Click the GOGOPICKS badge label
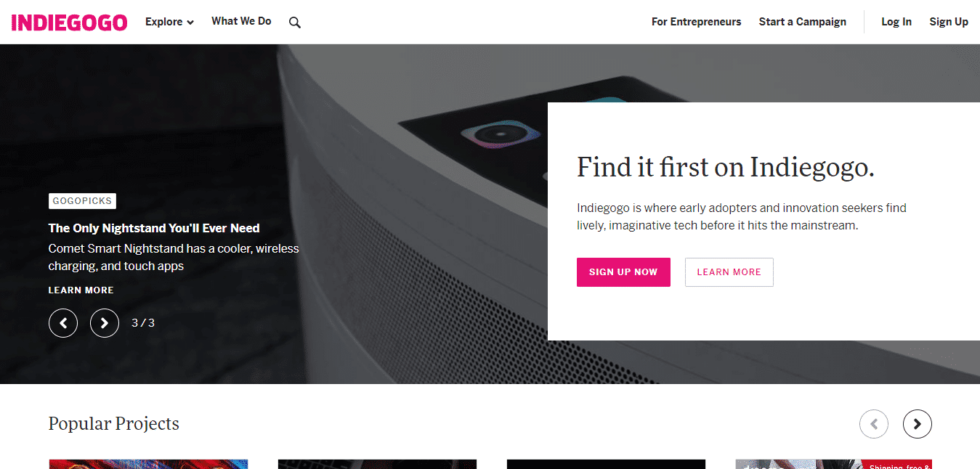The height and width of the screenshot is (469, 980). (82, 201)
